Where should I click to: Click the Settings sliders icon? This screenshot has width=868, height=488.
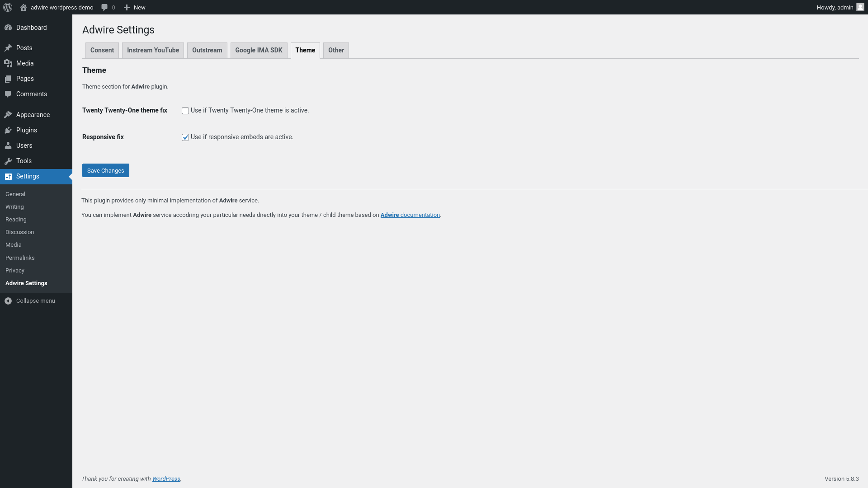tap(8, 176)
